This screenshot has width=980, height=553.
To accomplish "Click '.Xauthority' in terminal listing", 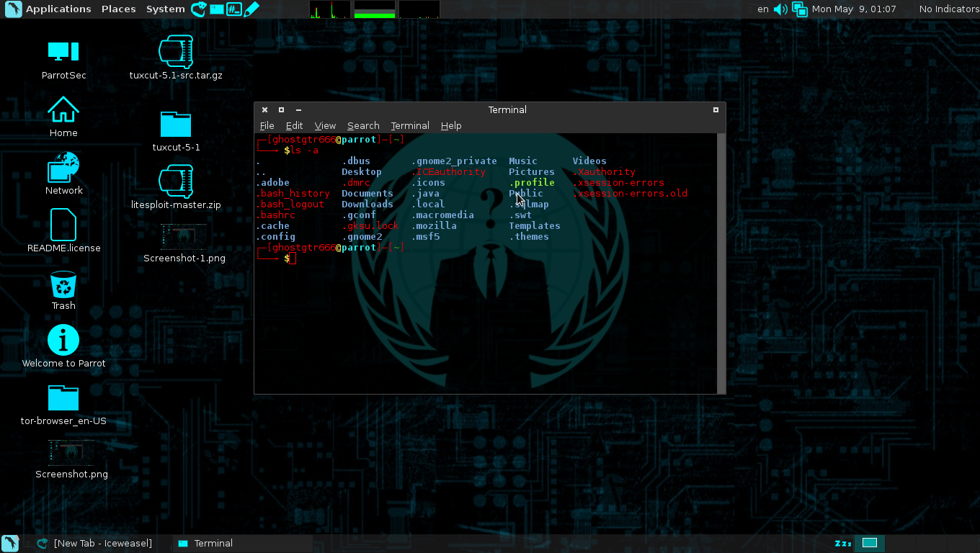I will click(604, 172).
